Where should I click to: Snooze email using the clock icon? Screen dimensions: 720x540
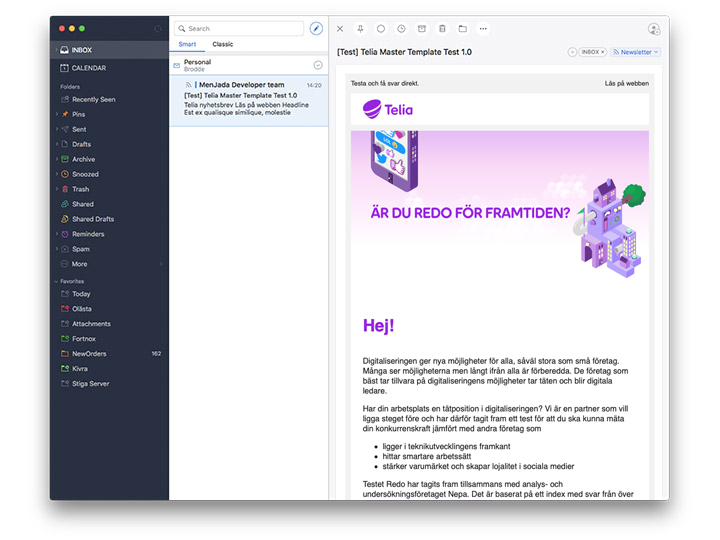[x=401, y=28]
